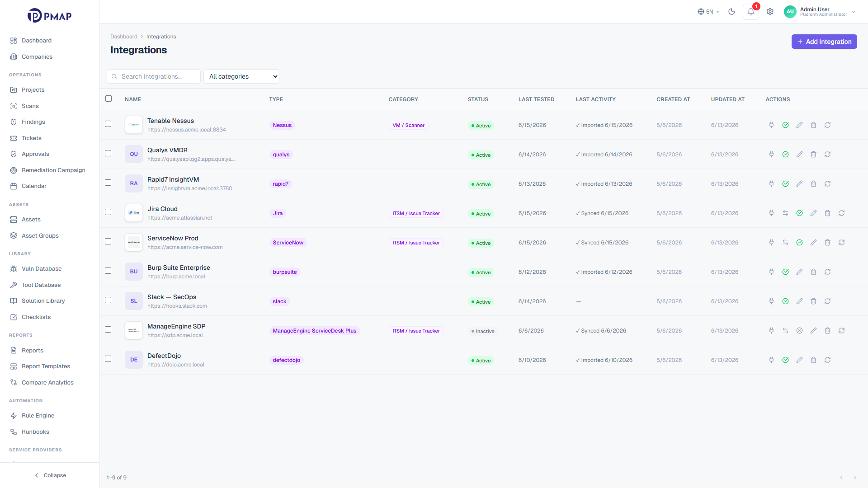Screen dimensions: 868x488
Task: Edit Burp Suite Enterprise pencil icon
Action: (x=799, y=272)
